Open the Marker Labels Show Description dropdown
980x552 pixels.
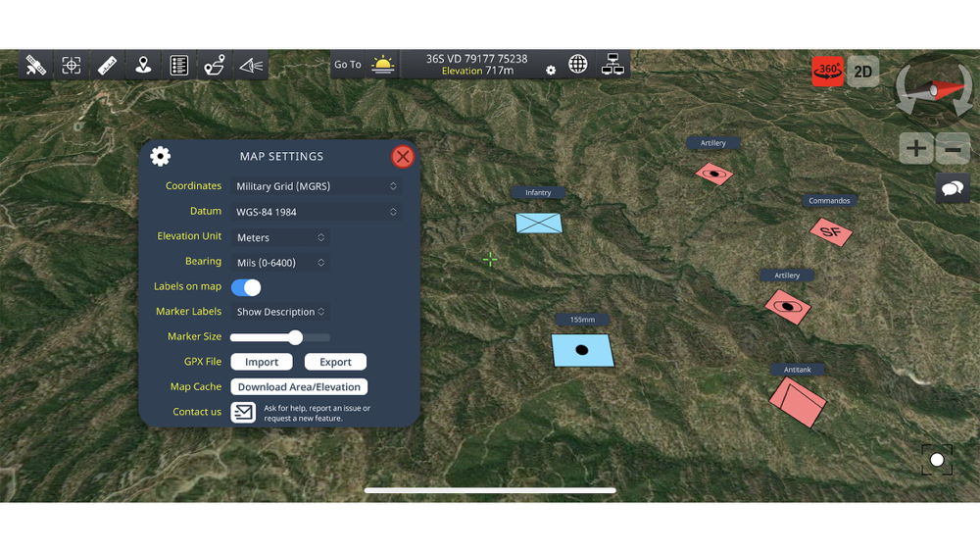tap(280, 312)
